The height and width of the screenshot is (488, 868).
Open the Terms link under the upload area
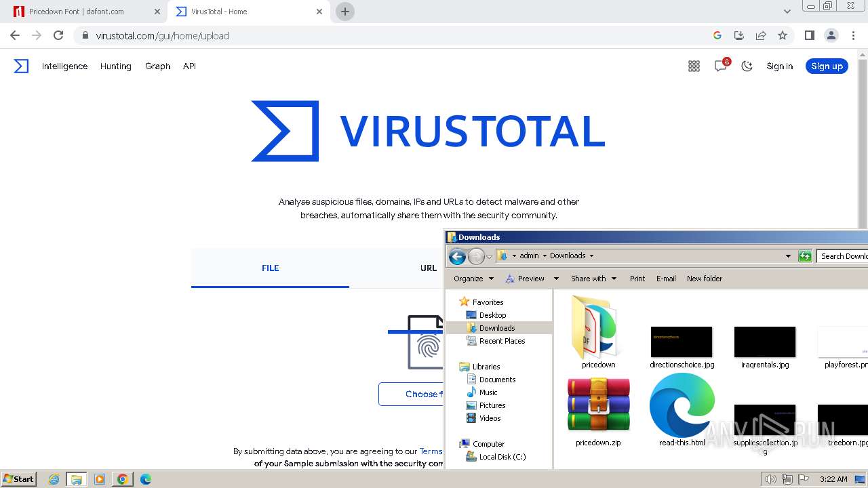[431, 451]
